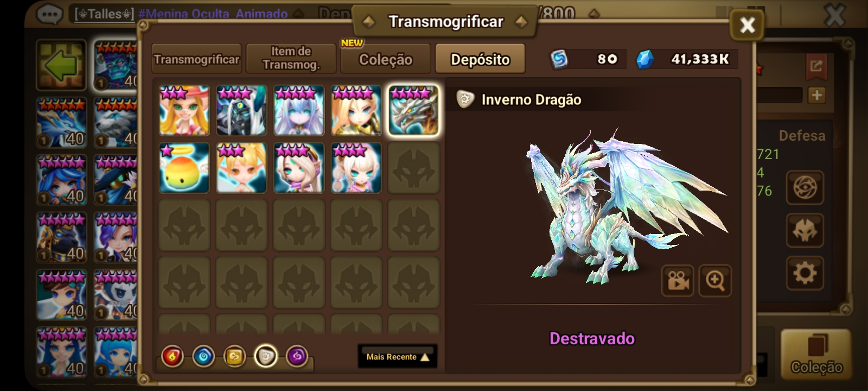Toggle the water element filter
Image resolution: width=868 pixels, height=391 pixels.
tap(203, 357)
